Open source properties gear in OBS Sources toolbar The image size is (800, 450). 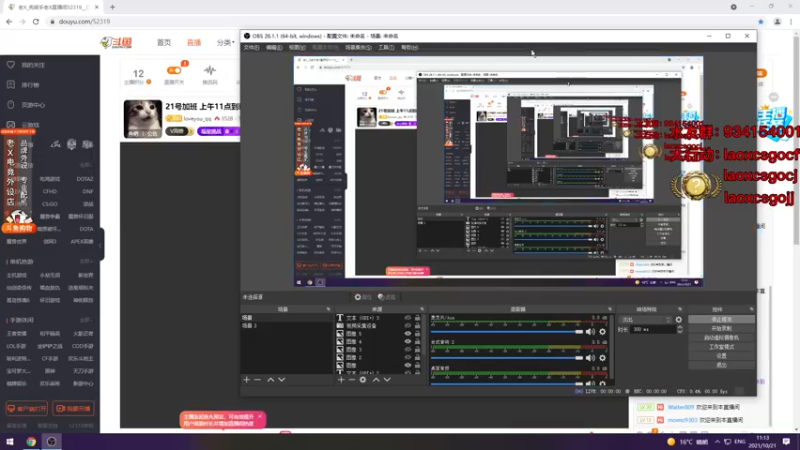click(363, 380)
